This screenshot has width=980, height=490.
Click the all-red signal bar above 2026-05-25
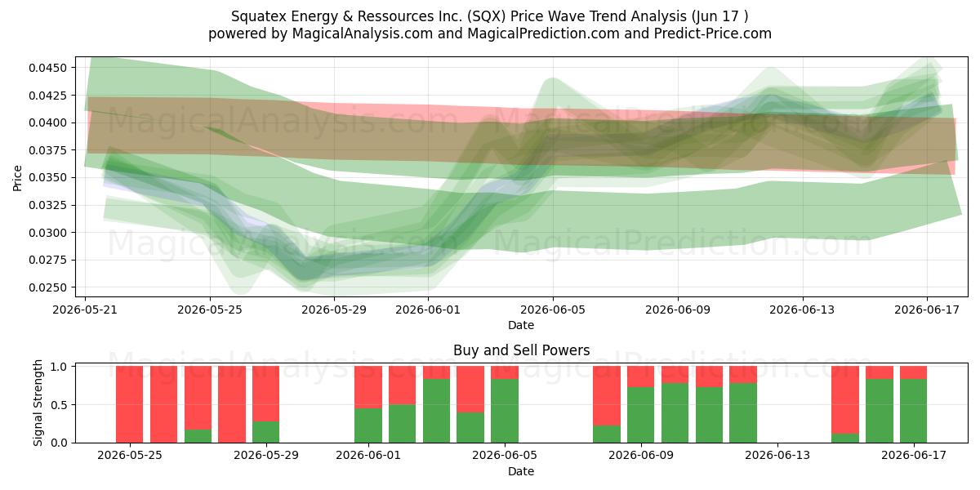coord(130,404)
